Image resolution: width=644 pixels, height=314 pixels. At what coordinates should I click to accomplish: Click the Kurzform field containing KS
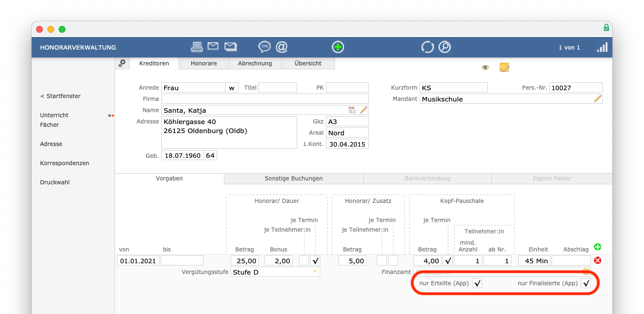coord(453,87)
